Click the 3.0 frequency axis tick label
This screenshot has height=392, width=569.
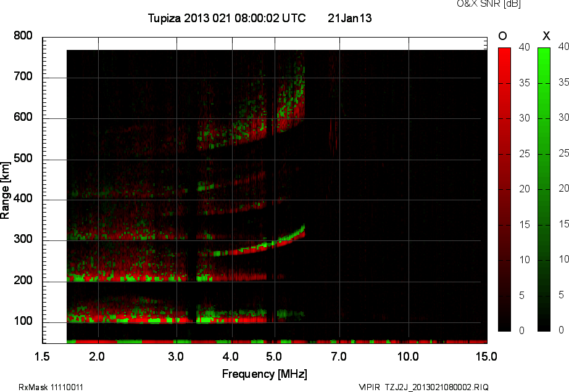coord(177,356)
